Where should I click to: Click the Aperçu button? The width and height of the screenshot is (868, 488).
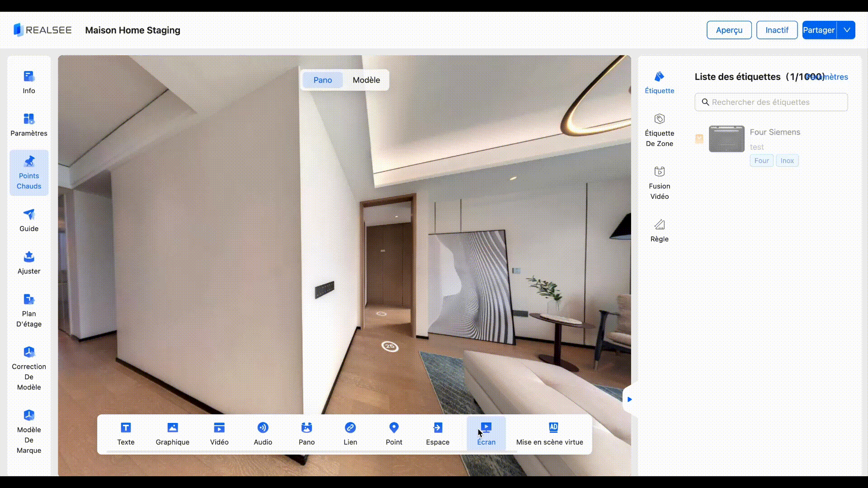pyautogui.click(x=729, y=30)
